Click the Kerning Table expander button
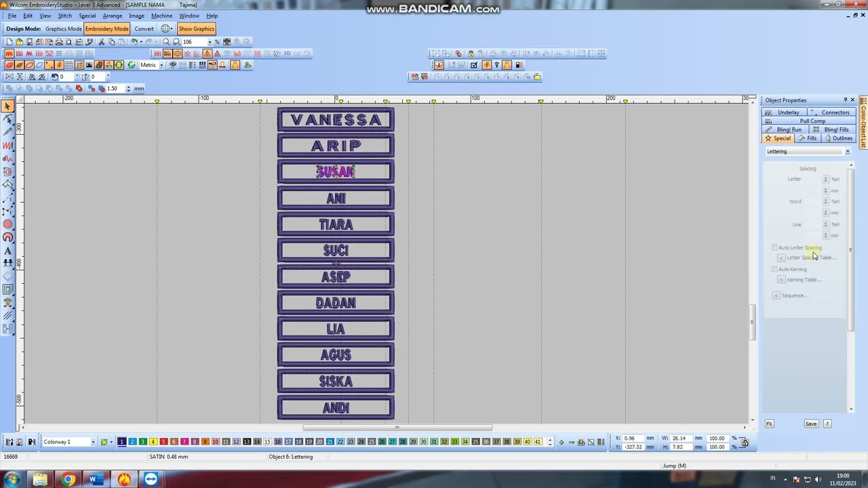 point(781,280)
